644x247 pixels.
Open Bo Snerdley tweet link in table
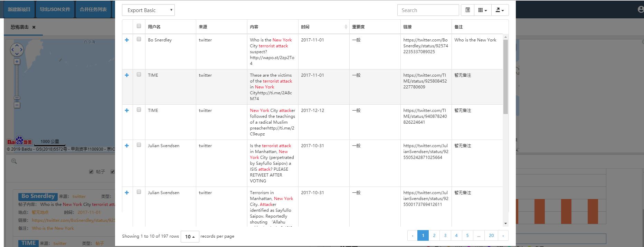pos(426,46)
